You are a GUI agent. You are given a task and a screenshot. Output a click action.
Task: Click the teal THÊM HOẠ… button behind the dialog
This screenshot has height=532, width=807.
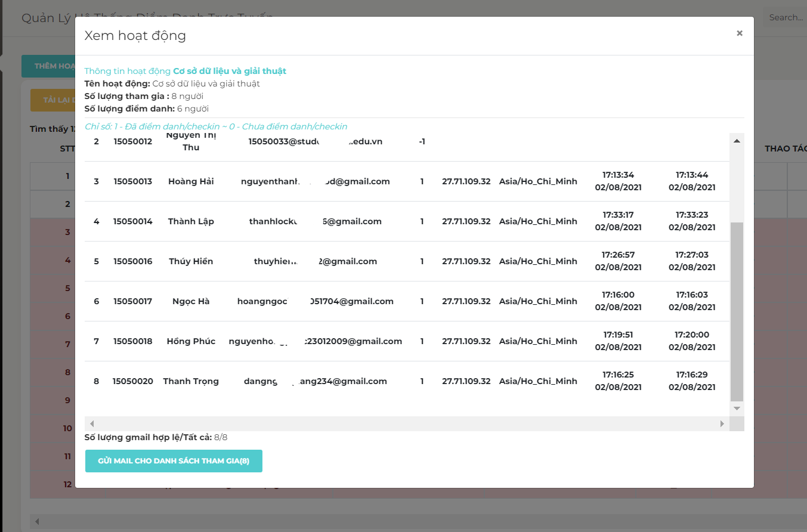click(x=48, y=66)
